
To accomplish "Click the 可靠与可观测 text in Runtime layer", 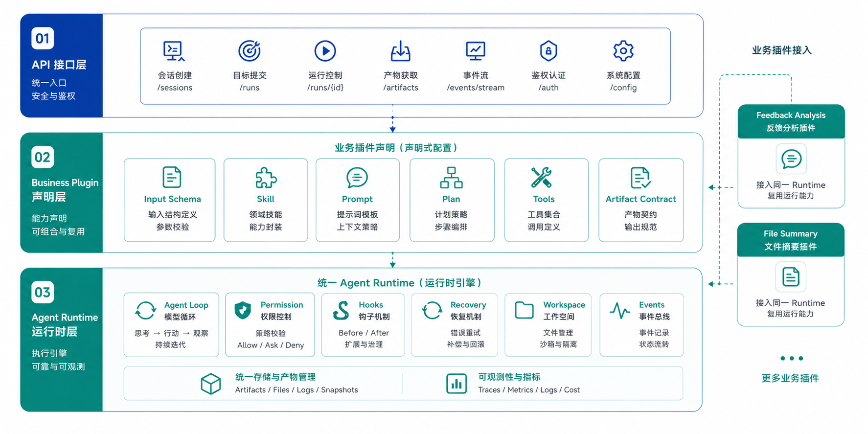I will pyautogui.click(x=58, y=366).
